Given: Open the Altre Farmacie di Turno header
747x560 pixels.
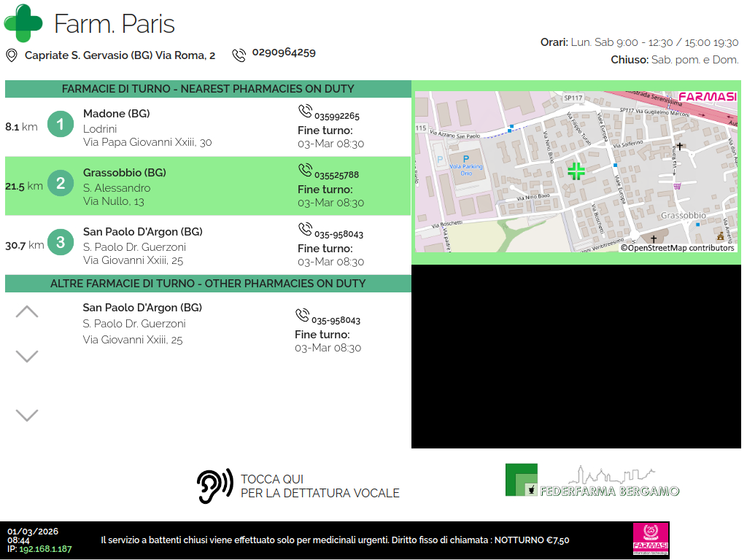Looking at the screenshot, I should click(208, 284).
